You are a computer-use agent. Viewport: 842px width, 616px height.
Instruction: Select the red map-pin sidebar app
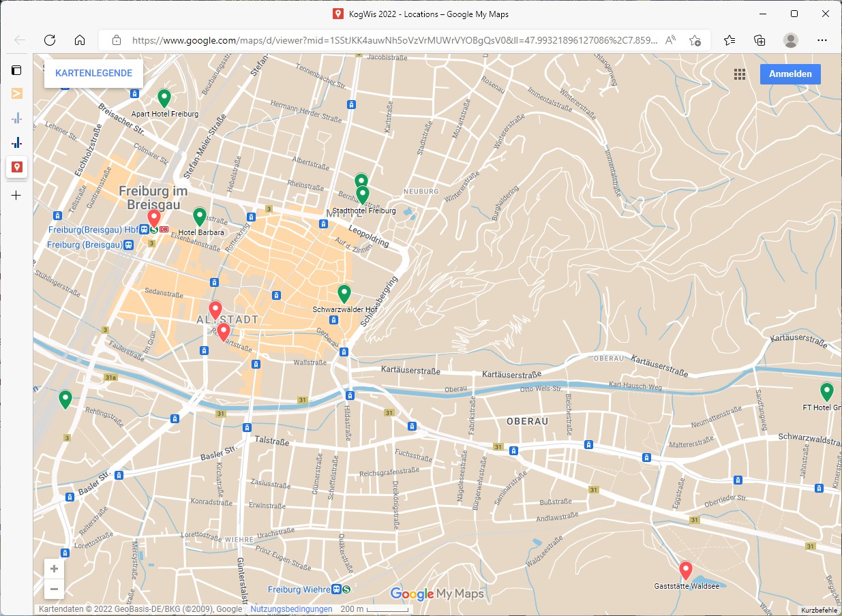pos(16,167)
